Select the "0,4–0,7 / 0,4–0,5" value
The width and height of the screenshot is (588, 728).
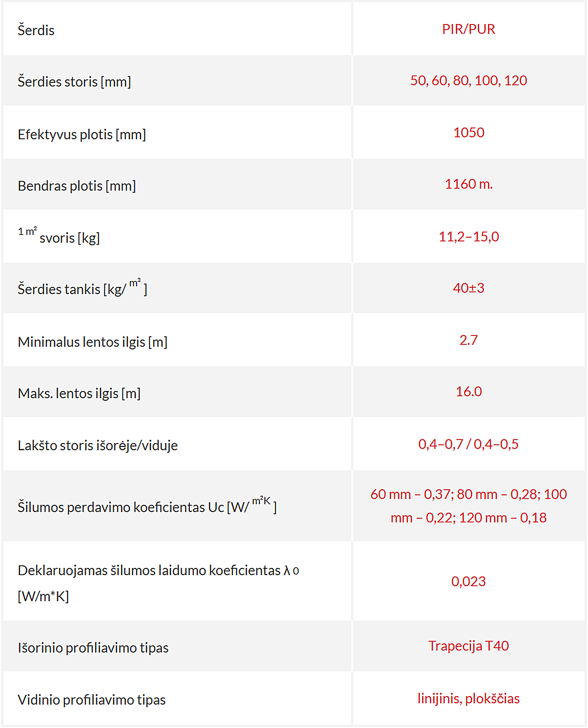click(468, 444)
